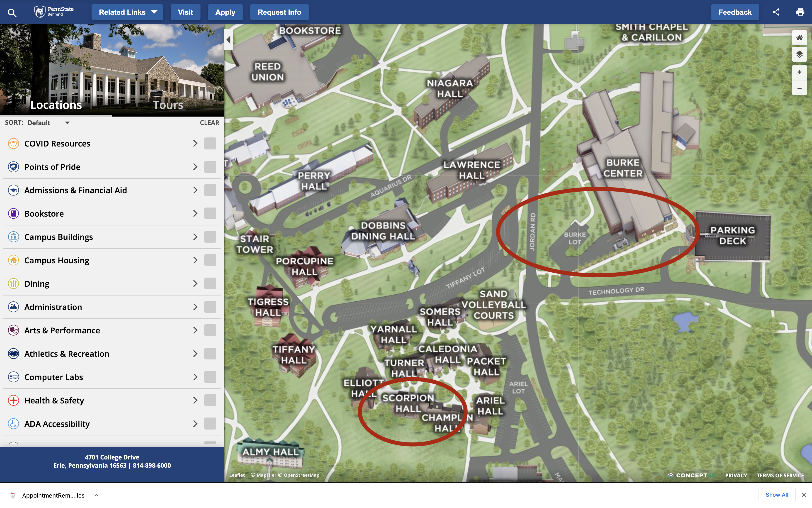Click the Computer Labs monitor icon
The image size is (812, 508).
13,377
